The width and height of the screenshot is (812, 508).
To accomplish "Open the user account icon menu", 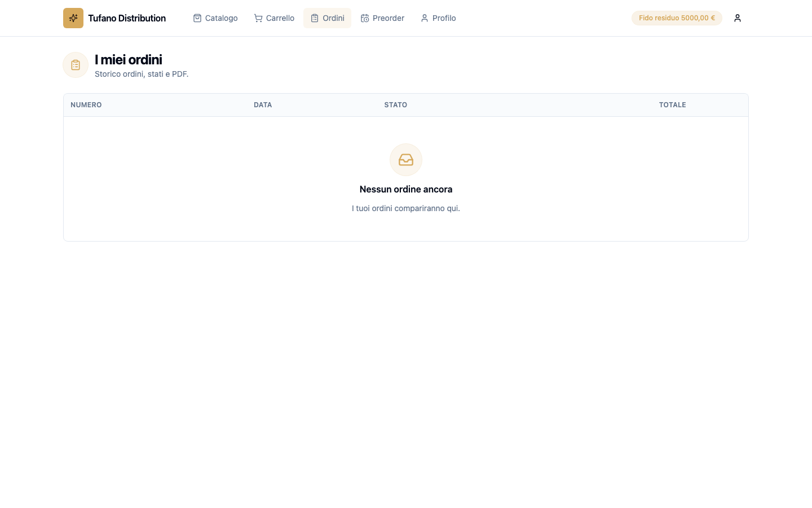I will pos(738,18).
